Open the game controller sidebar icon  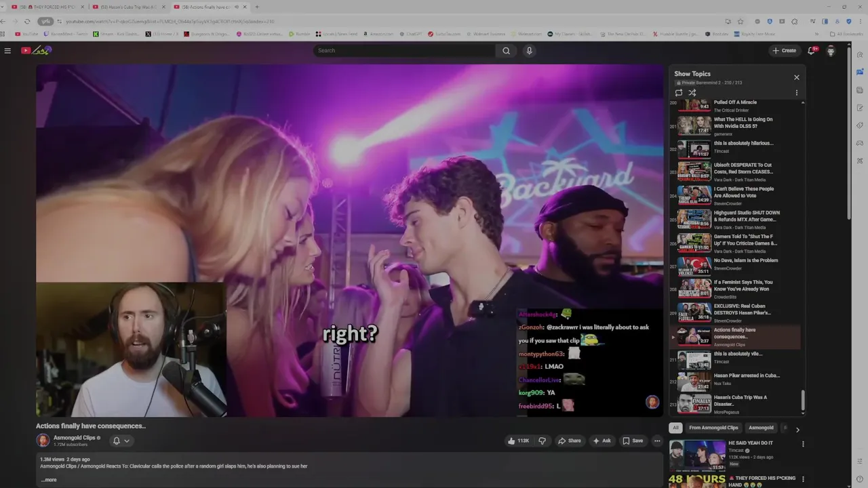pyautogui.click(x=860, y=143)
